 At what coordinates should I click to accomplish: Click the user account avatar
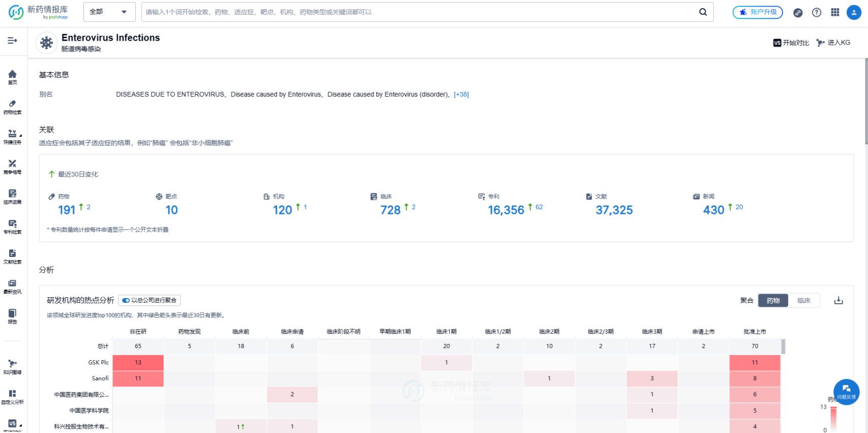tap(853, 13)
